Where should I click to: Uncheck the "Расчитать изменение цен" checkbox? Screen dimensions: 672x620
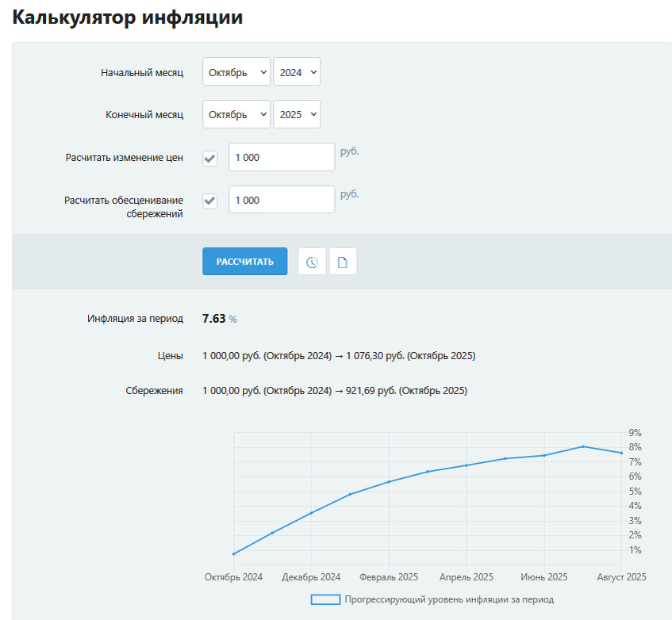(209, 157)
